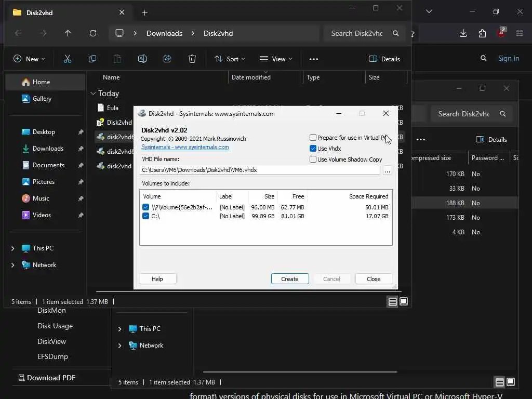Screen dimensions: 532x399
Task: Open the ellipsis menu in the back Explorer window
Action: [421, 139]
